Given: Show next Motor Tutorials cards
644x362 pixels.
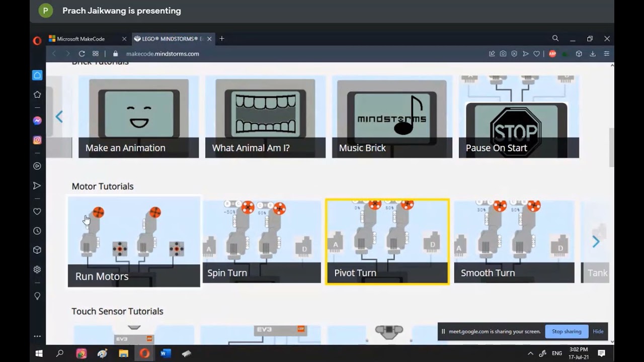Looking at the screenshot, I should (x=596, y=242).
